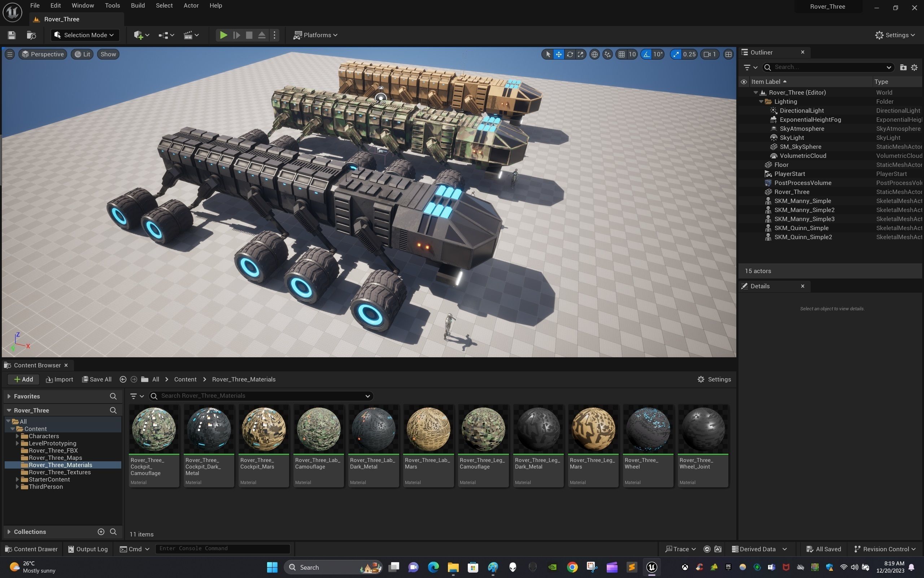Toggle scale snapping icon
Viewport: 924px width, 578px height.
click(676, 54)
